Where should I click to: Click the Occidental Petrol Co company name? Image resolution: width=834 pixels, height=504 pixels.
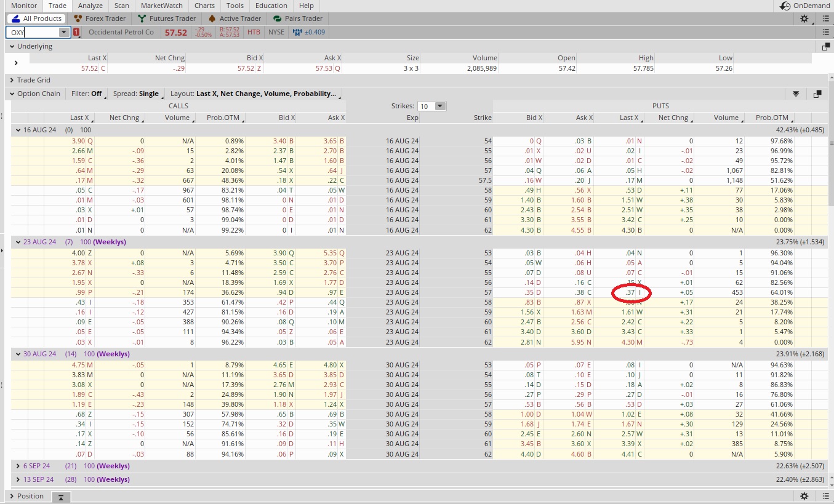pyautogui.click(x=121, y=32)
